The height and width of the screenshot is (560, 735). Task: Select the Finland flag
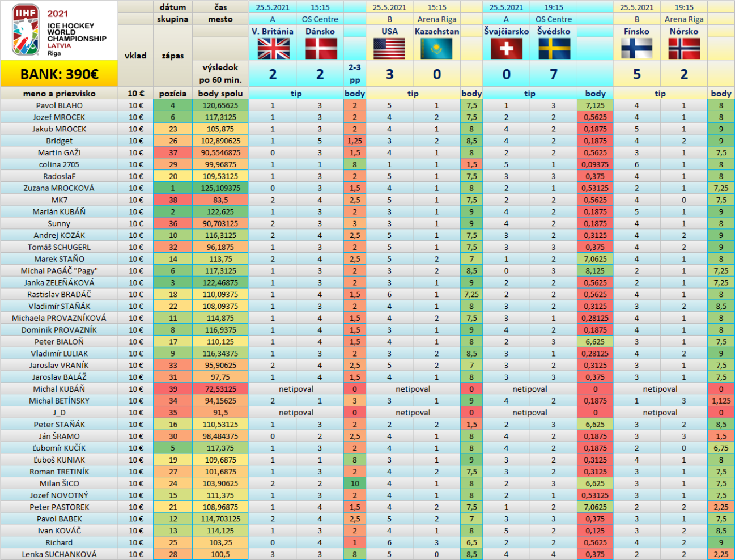pyautogui.click(x=636, y=49)
